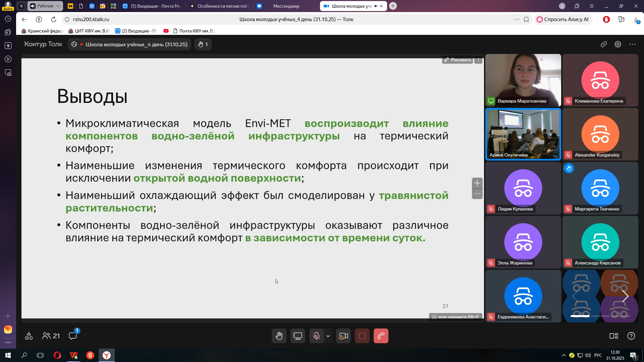Copy the meeting link
Screen dimensions: 644x362
point(603,44)
